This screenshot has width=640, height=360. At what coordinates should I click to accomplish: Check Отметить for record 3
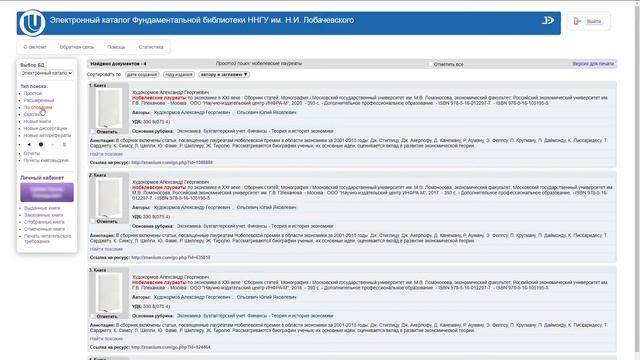tap(93, 316)
